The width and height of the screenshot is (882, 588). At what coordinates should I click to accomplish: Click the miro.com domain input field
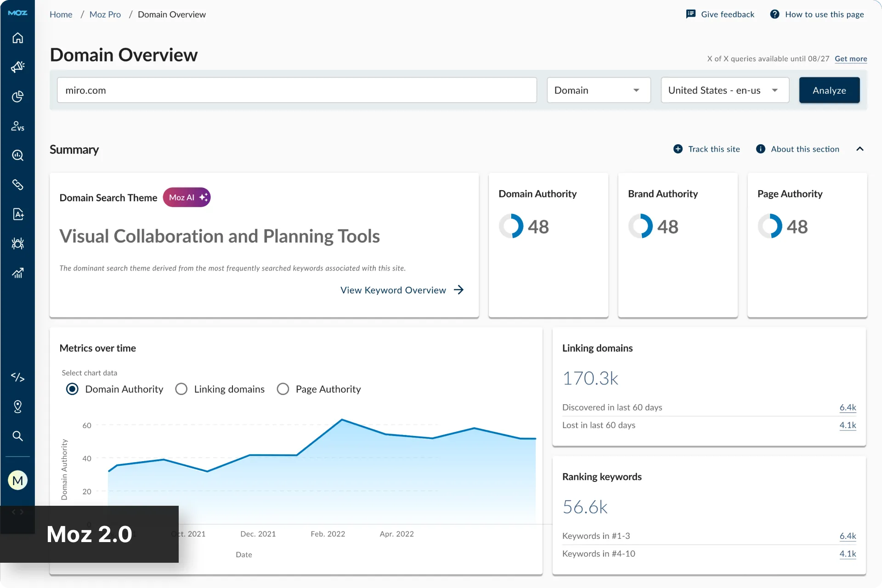(297, 90)
